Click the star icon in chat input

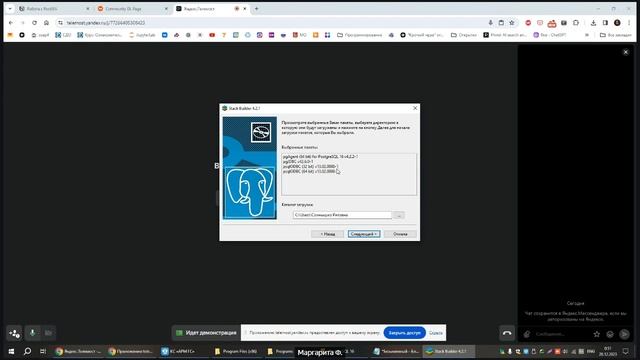[597, 334]
